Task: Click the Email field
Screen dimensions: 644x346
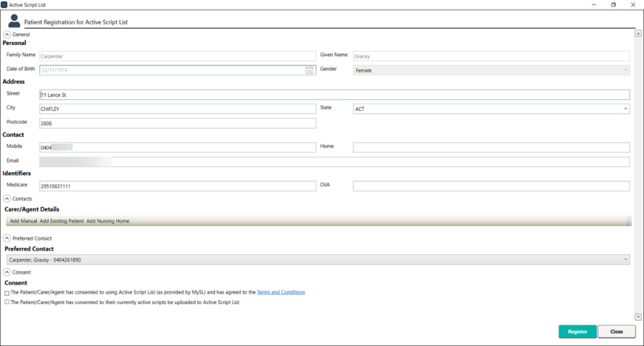Action: point(334,162)
